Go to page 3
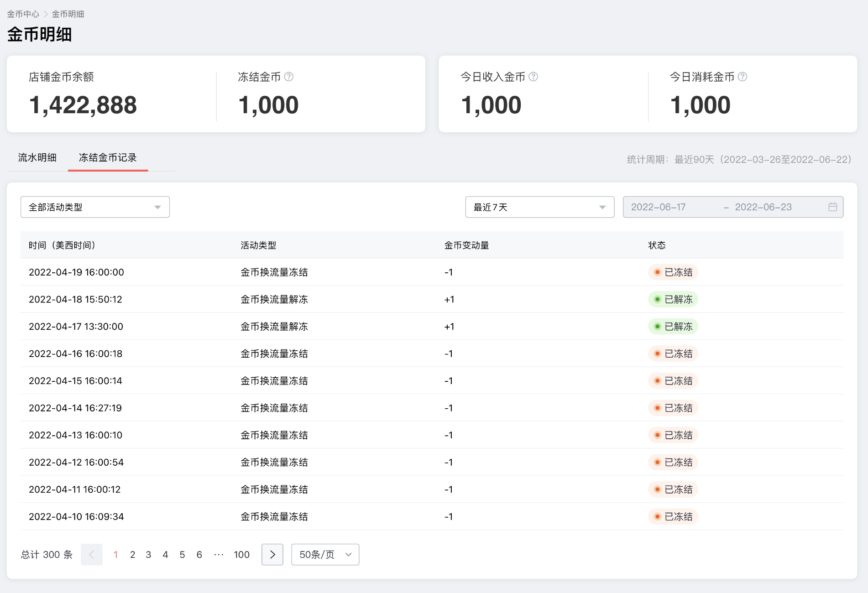This screenshot has height=593, width=868. [x=148, y=554]
